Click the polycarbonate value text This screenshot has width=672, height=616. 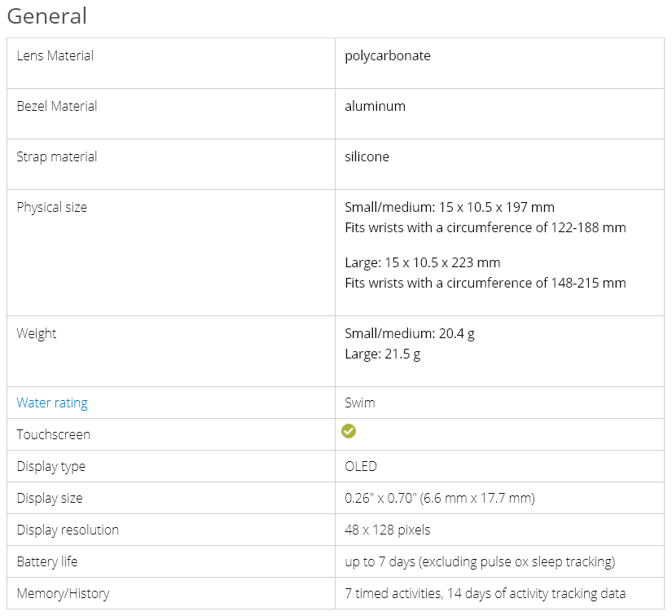point(388,55)
